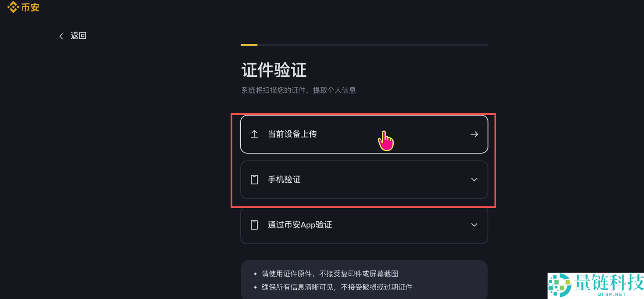Click the 返回 back link
Image resolution: width=644 pixels, height=299 pixels.
(78, 36)
